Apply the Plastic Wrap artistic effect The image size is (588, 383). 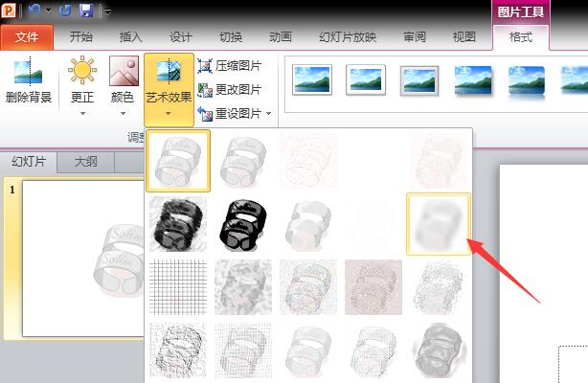tap(439, 350)
